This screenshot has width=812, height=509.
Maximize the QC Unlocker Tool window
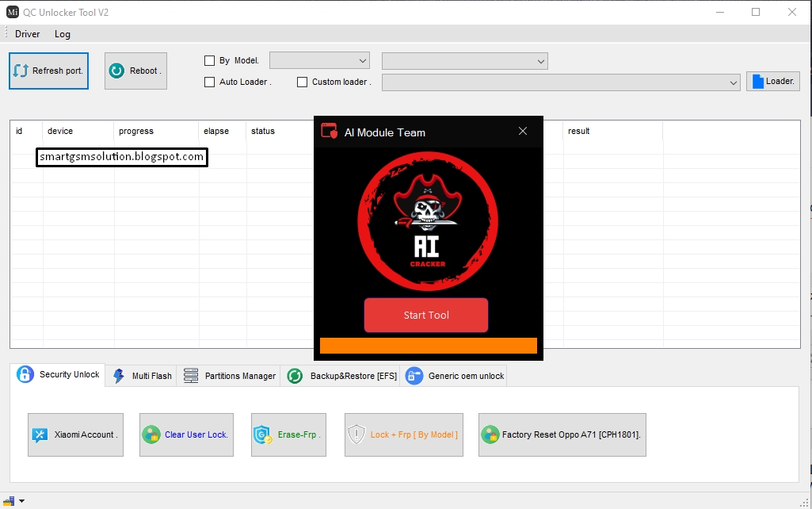(756, 12)
